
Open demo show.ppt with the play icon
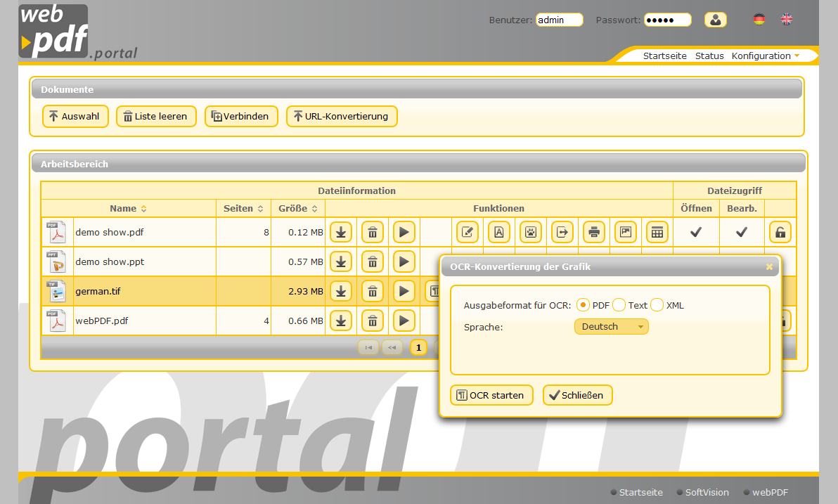(404, 261)
